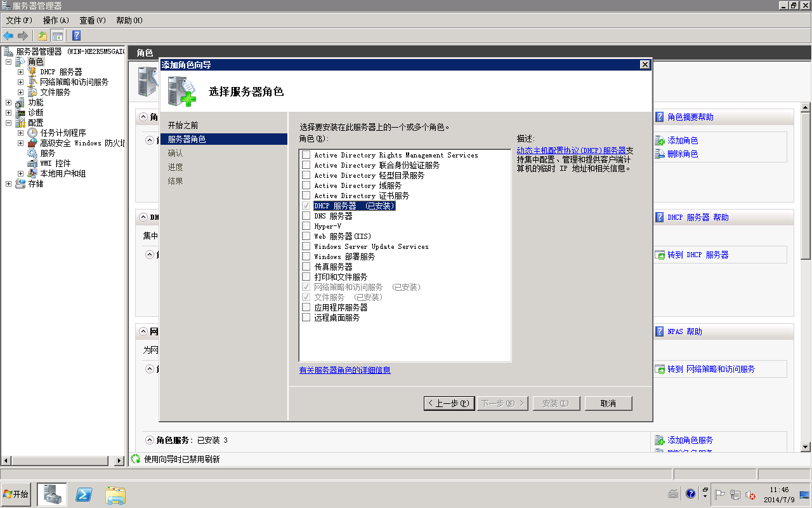Open the 动态主机配置协议(DHCP)服务器 description link
Image resolution: width=812 pixels, height=508 pixels.
coord(572,150)
